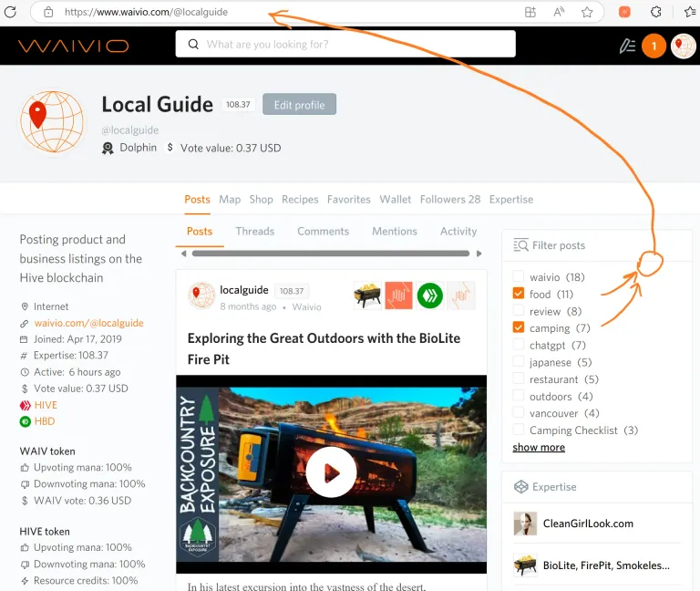
Task: Check the review (8) filter
Action: click(x=519, y=310)
